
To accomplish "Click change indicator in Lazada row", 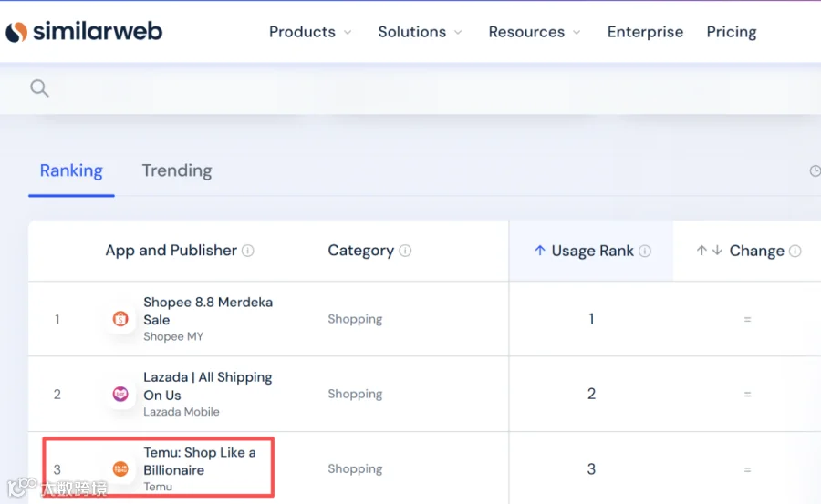I will 748,394.
